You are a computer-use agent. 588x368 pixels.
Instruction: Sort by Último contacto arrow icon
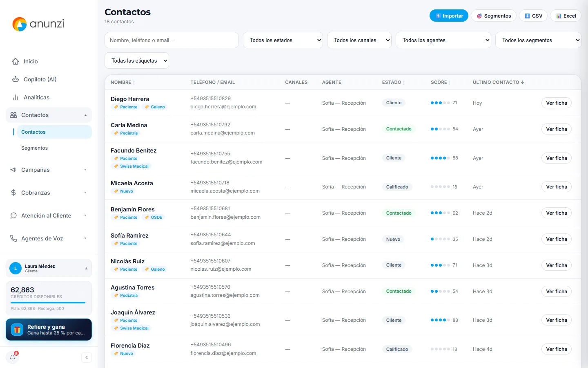tap(523, 82)
